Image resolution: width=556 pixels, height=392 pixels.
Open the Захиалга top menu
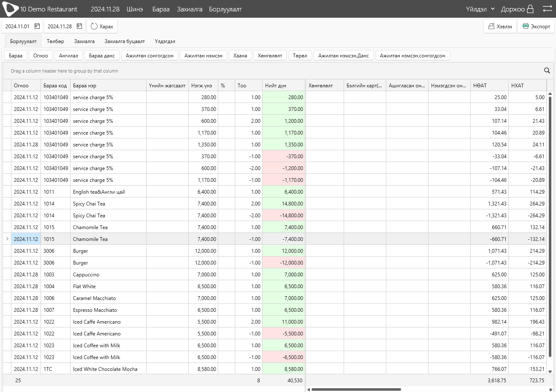point(190,9)
